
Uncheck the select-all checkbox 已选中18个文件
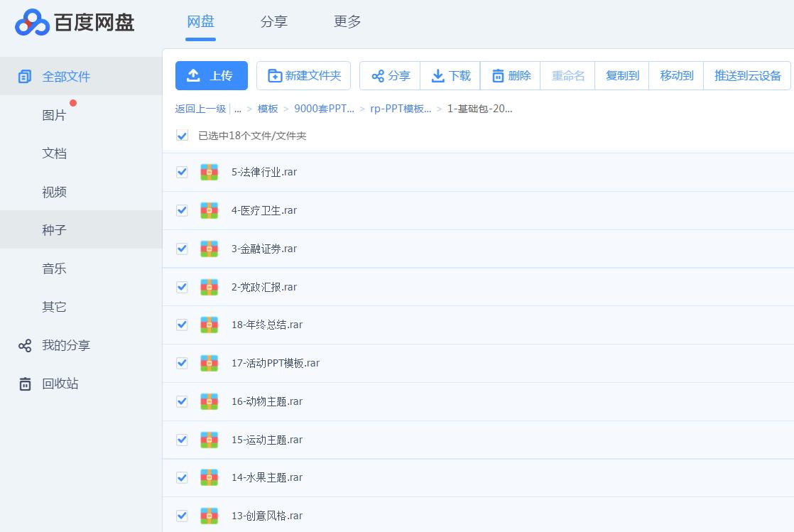[183, 136]
